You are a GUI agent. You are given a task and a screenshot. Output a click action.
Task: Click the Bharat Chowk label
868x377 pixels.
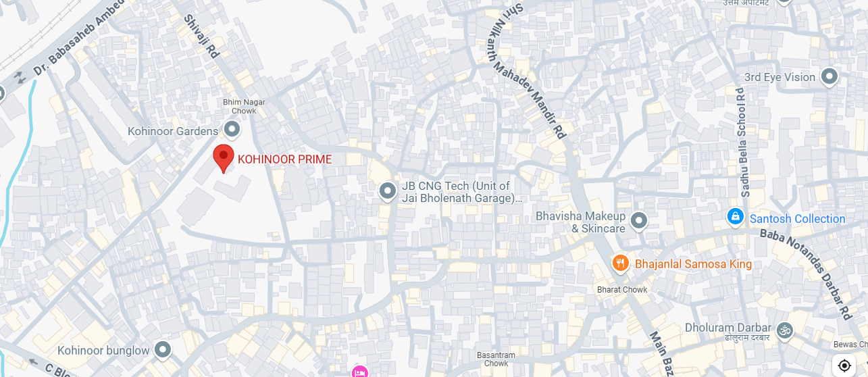tap(622, 290)
